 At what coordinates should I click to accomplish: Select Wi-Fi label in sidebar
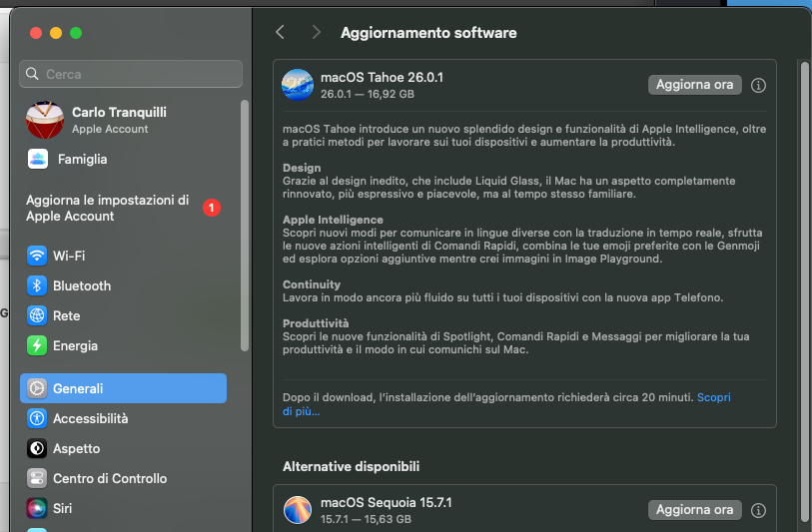69,256
